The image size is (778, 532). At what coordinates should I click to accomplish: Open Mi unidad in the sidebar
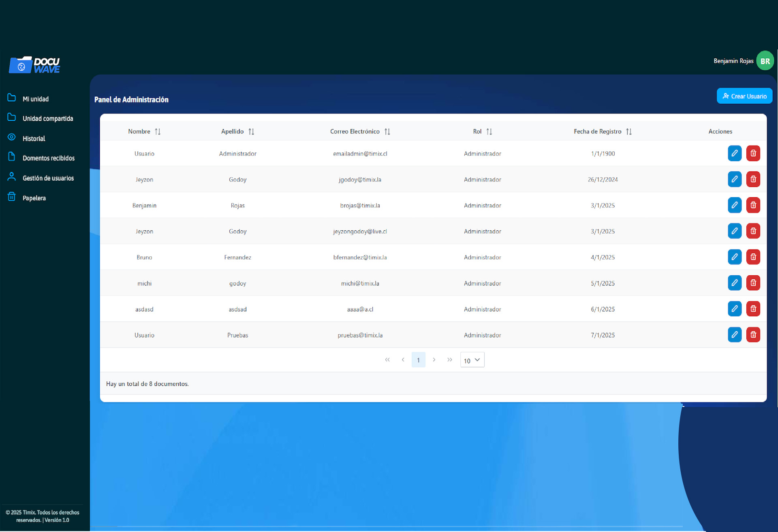coord(28,99)
